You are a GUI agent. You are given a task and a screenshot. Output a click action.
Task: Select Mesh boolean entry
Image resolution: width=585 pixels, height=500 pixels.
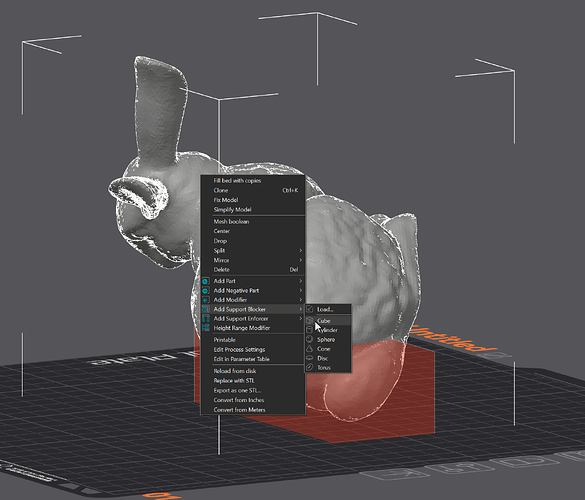click(253, 222)
